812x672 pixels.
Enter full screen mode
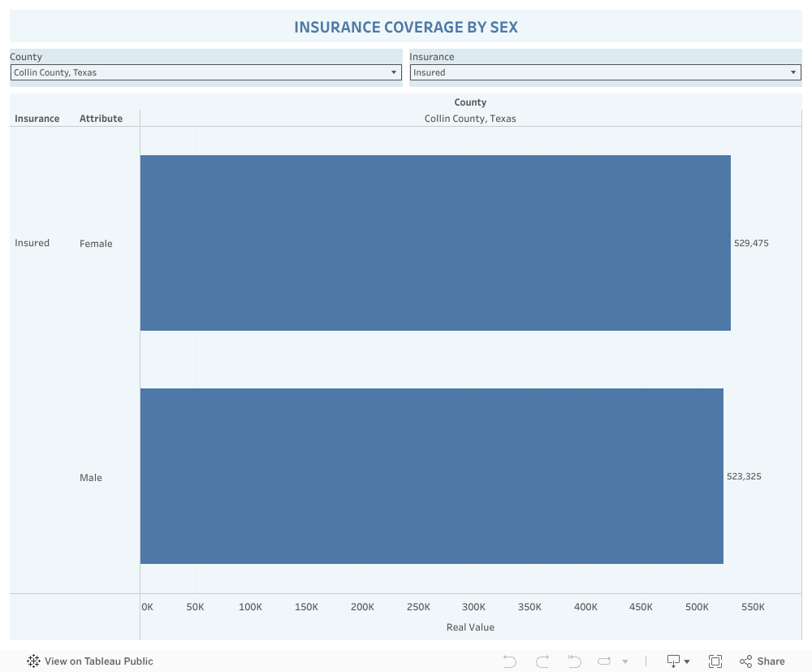coord(715,661)
